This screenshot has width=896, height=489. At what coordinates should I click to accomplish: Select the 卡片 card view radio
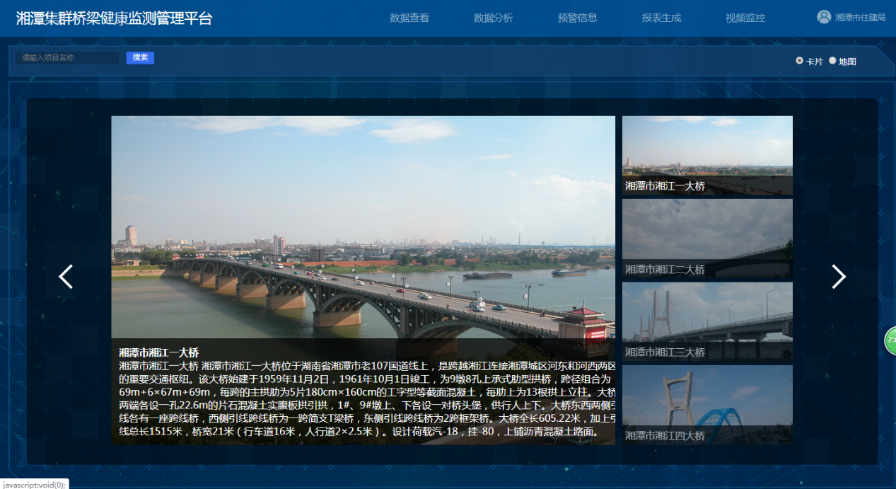click(799, 61)
